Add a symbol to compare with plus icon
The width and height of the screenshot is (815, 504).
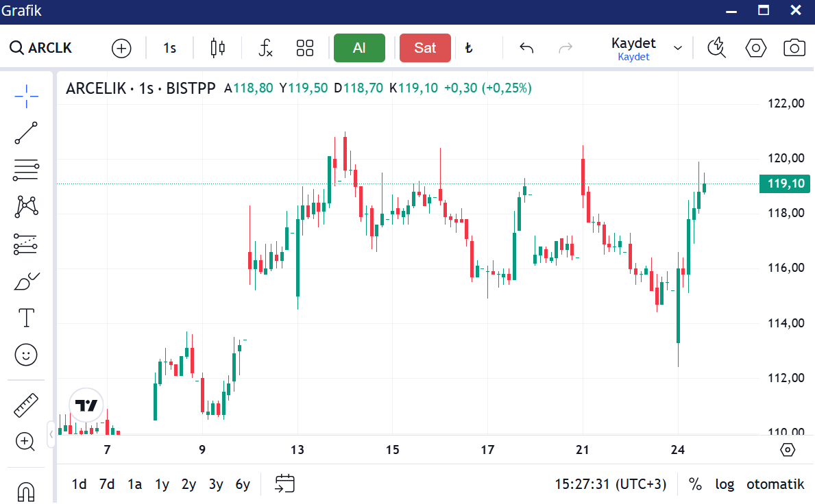click(x=121, y=48)
